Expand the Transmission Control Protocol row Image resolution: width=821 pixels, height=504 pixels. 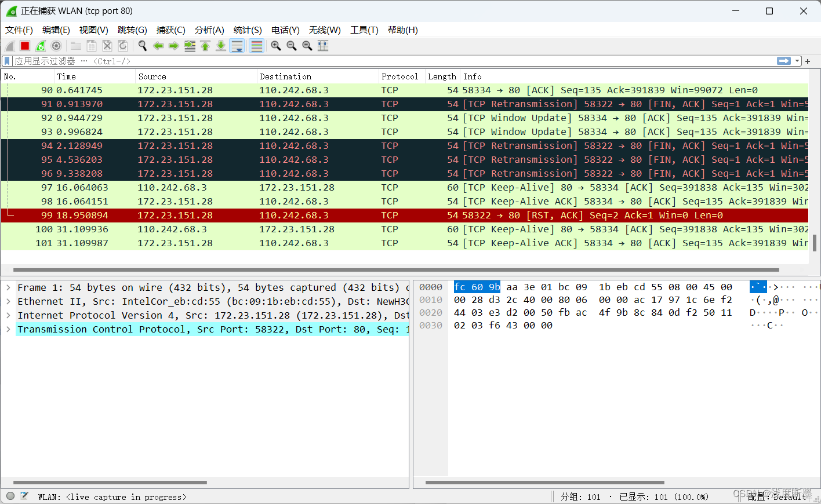coord(9,329)
